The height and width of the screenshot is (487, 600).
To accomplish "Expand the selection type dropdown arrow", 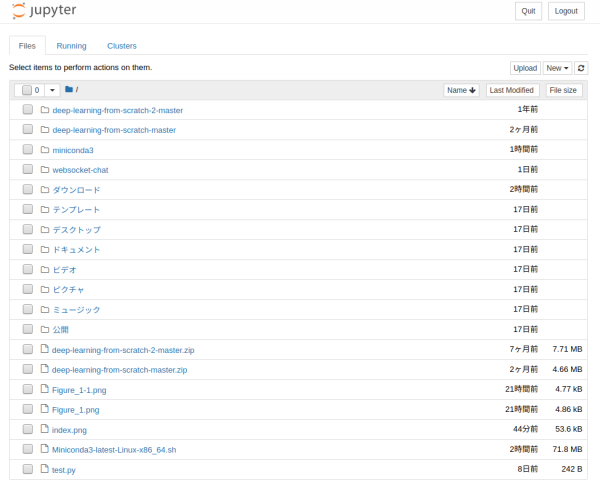I will coord(52,90).
